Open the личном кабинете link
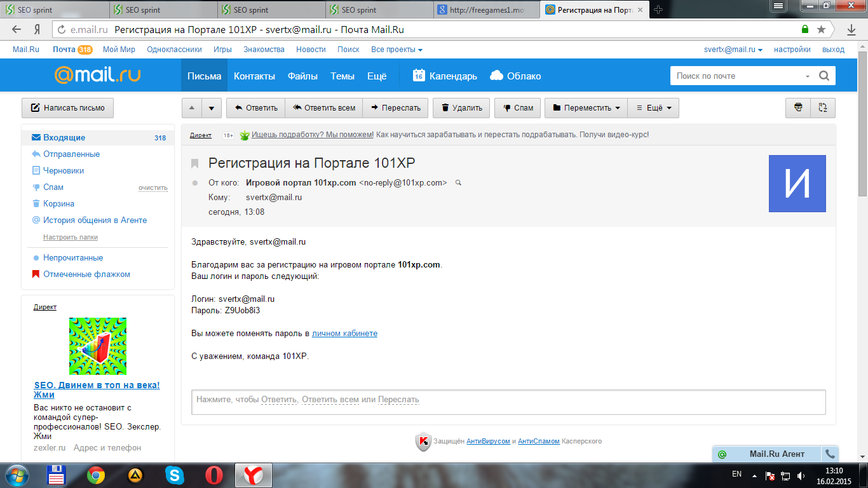Image resolution: width=868 pixels, height=488 pixels. [344, 334]
